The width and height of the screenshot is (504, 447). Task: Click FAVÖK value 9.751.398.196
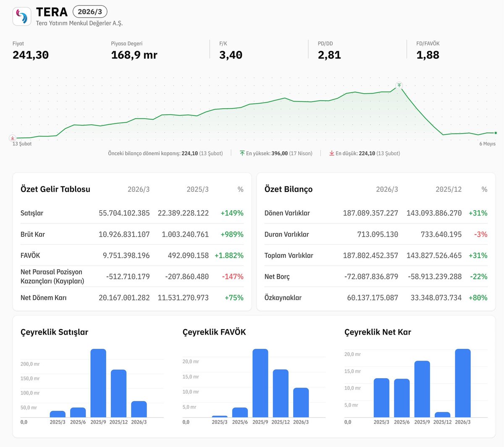click(126, 255)
